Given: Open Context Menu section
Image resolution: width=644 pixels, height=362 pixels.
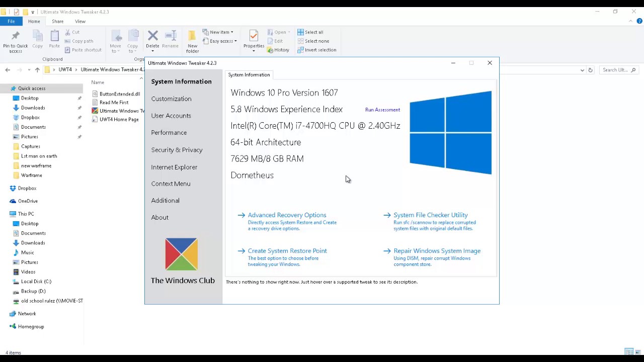Looking at the screenshot, I should (x=171, y=184).
